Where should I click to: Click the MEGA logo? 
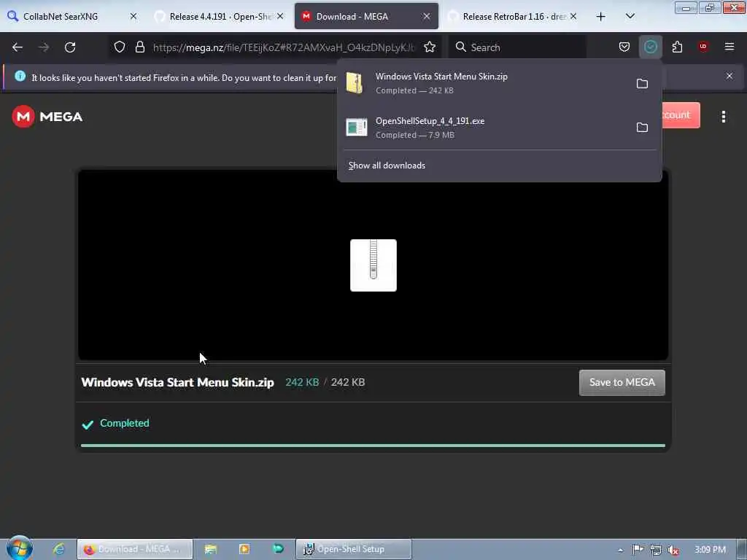pyautogui.click(x=47, y=117)
